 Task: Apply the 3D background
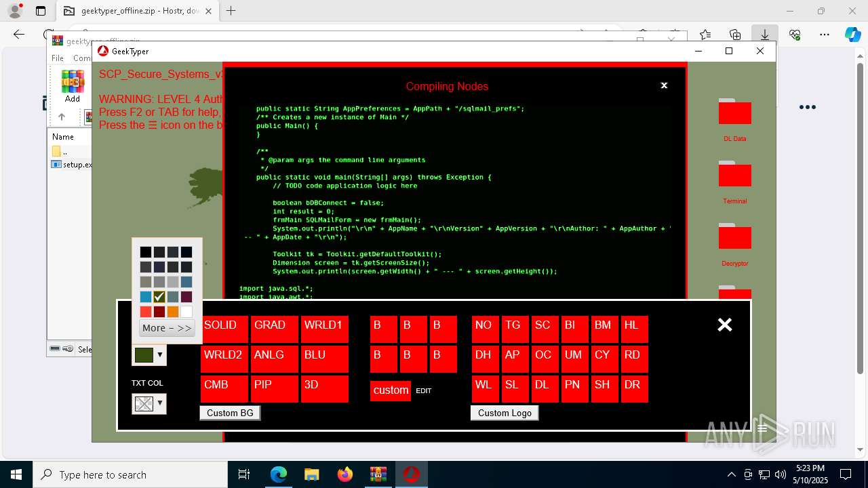click(x=325, y=388)
